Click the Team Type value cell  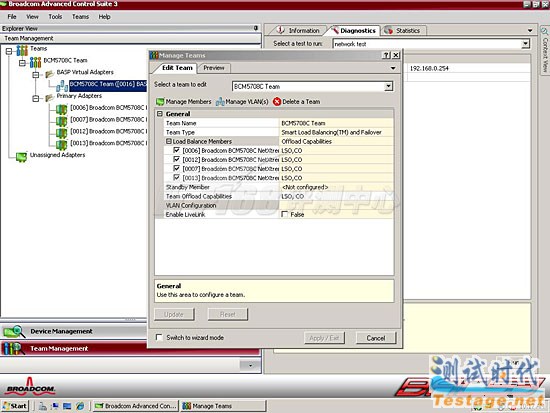pos(336,132)
